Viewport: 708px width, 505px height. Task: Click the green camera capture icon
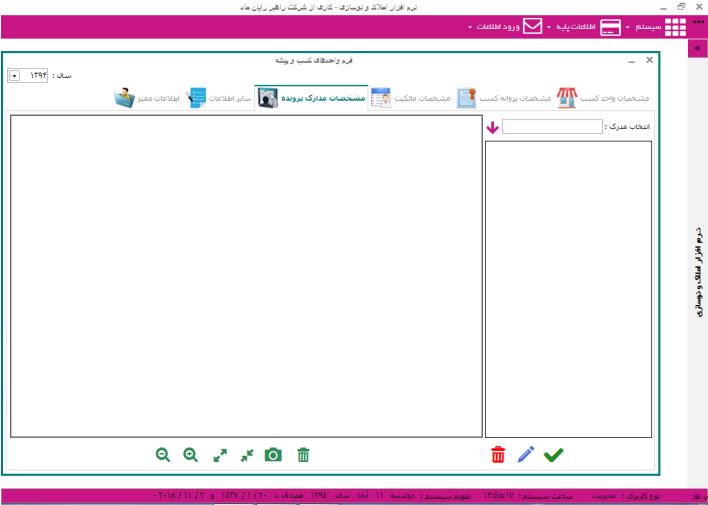(x=273, y=455)
